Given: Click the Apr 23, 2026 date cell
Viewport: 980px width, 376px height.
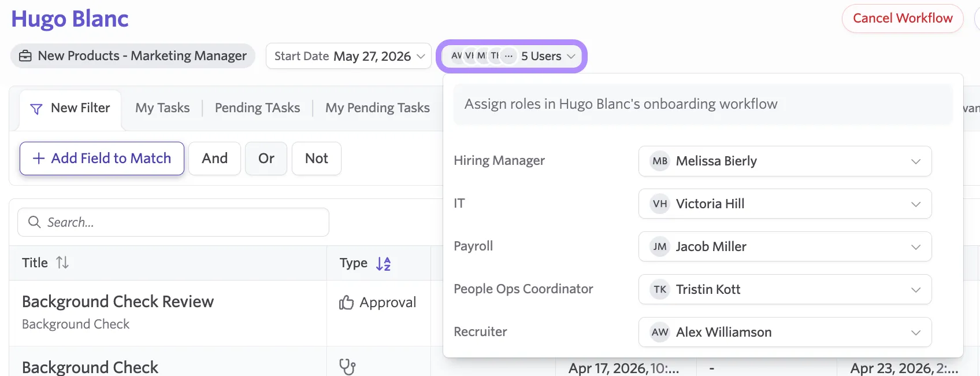Looking at the screenshot, I should click(904, 368).
